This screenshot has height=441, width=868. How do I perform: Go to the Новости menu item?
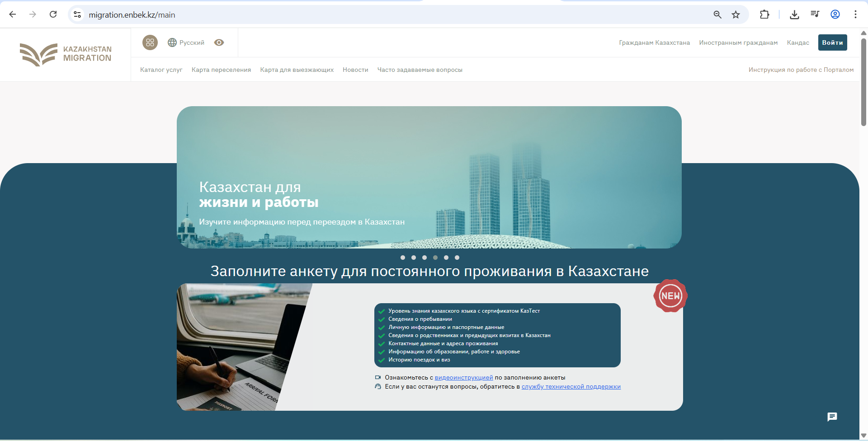pos(355,70)
